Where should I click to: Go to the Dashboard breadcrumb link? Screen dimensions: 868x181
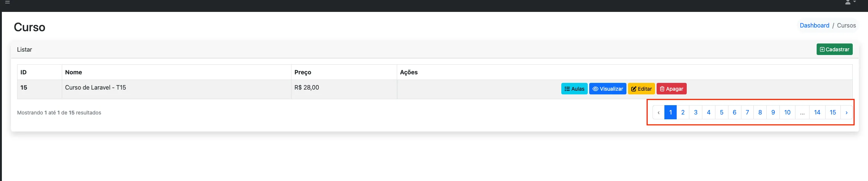814,25
